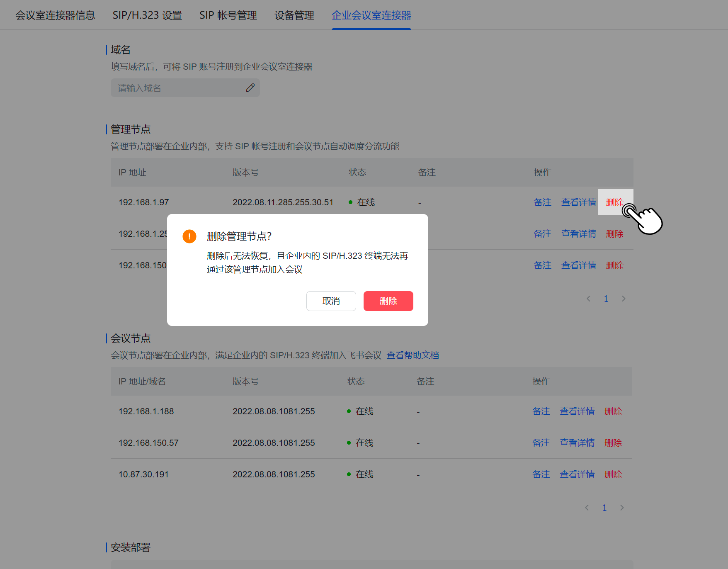The height and width of the screenshot is (569, 728).
Task: Click IP cell 192.168.1.188
Action: pyautogui.click(x=146, y=411)
